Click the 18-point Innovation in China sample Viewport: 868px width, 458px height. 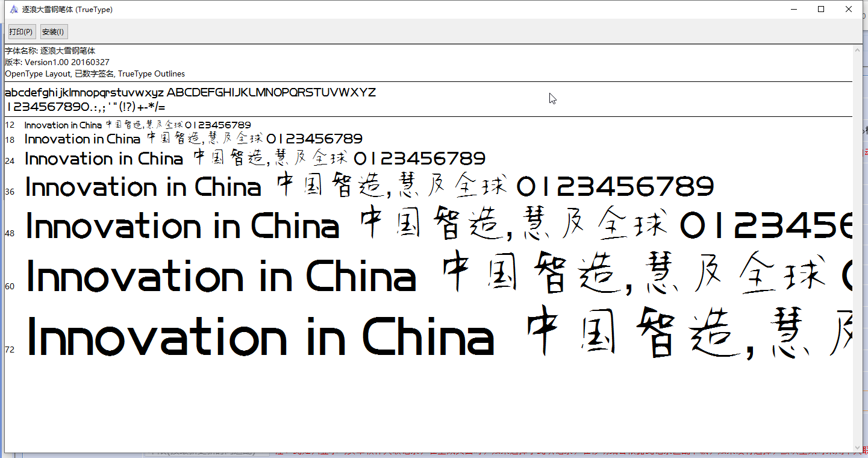[x=193, y=139]
